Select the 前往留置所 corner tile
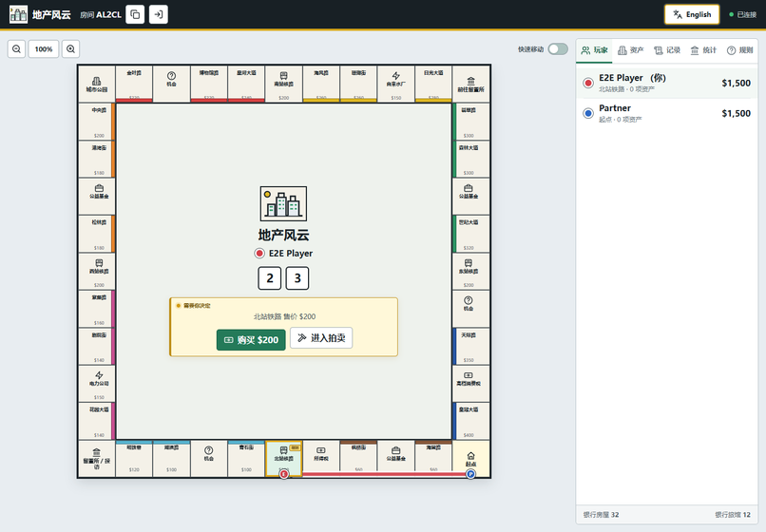766x532 pixels. (x=471, y=84)
